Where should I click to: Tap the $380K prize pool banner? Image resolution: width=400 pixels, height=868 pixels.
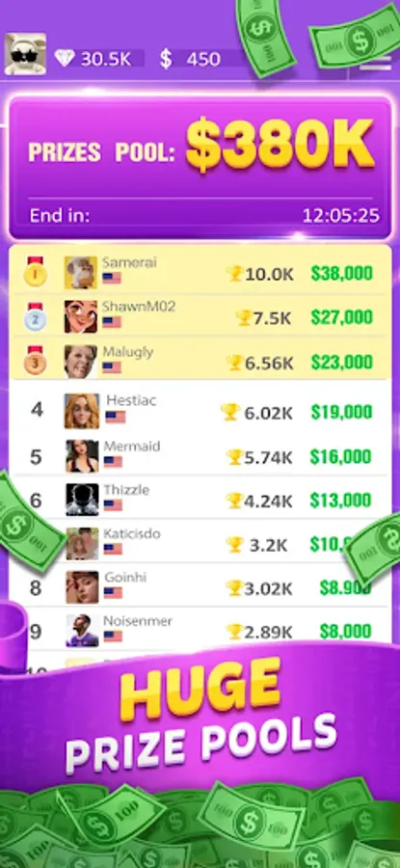pyautogui.click(x=200, y=168)
